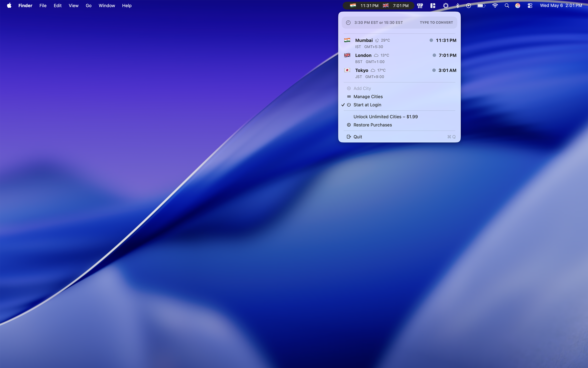The height and width of the screenshot is (368, 588).
Task: Open Manage Cities
Action: point(399,97)
